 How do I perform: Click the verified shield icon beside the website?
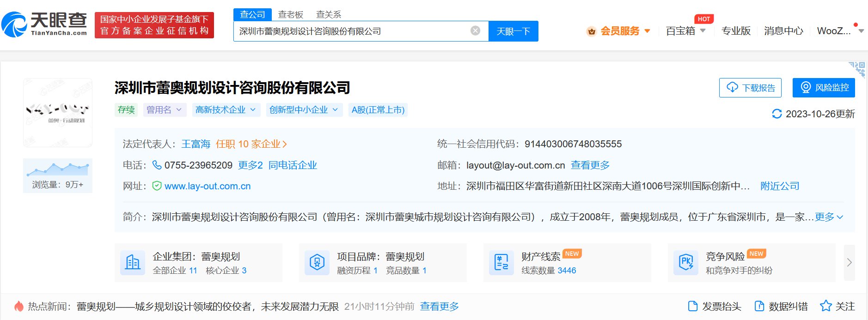(x=157, y=186)
